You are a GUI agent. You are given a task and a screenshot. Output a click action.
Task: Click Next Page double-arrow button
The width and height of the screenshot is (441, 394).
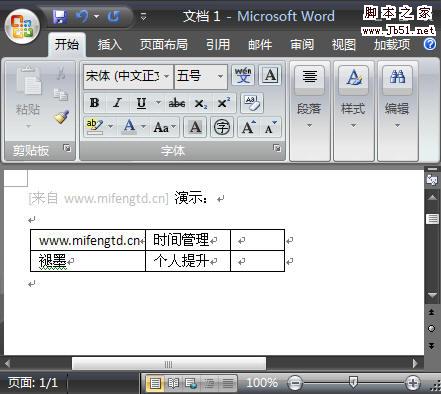tap(431, 346)
